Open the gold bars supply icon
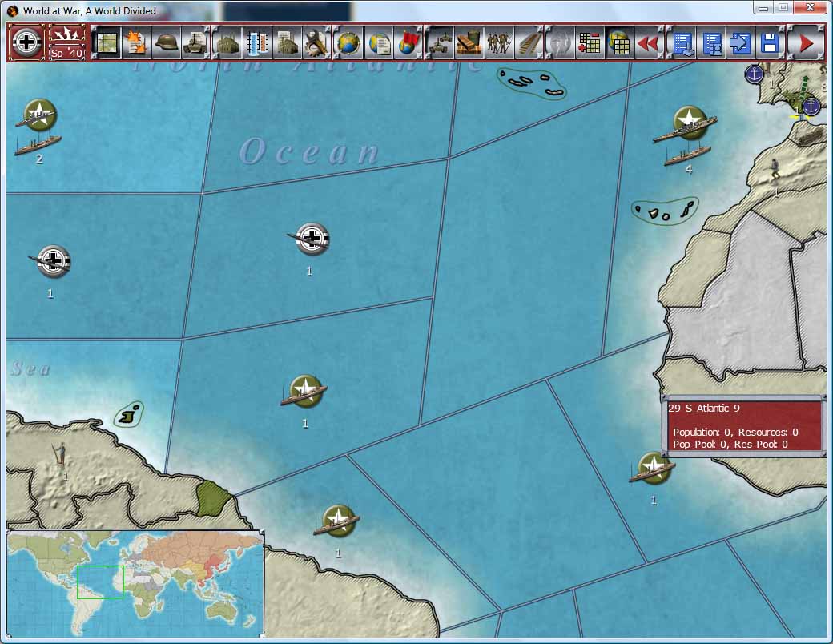 [469, 43]
